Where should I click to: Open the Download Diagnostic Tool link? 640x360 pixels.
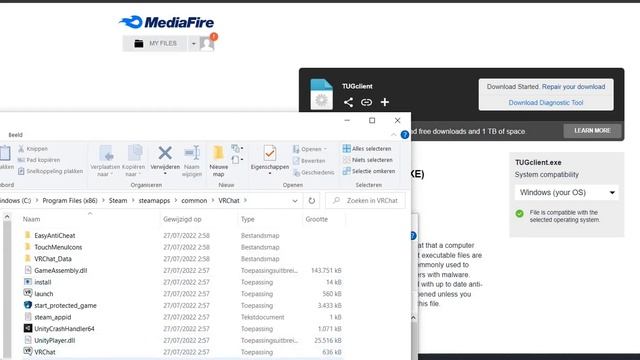click(x=546, y=102)
